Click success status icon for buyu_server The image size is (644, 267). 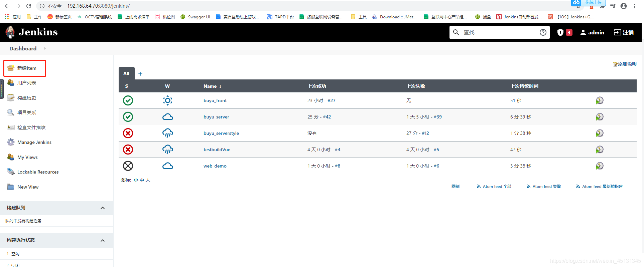(128, 117)
